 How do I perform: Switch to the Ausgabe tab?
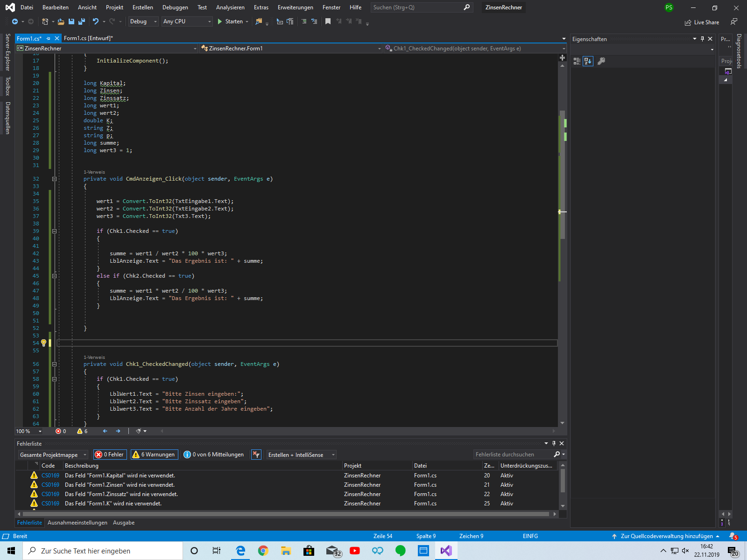click(124, 522)
